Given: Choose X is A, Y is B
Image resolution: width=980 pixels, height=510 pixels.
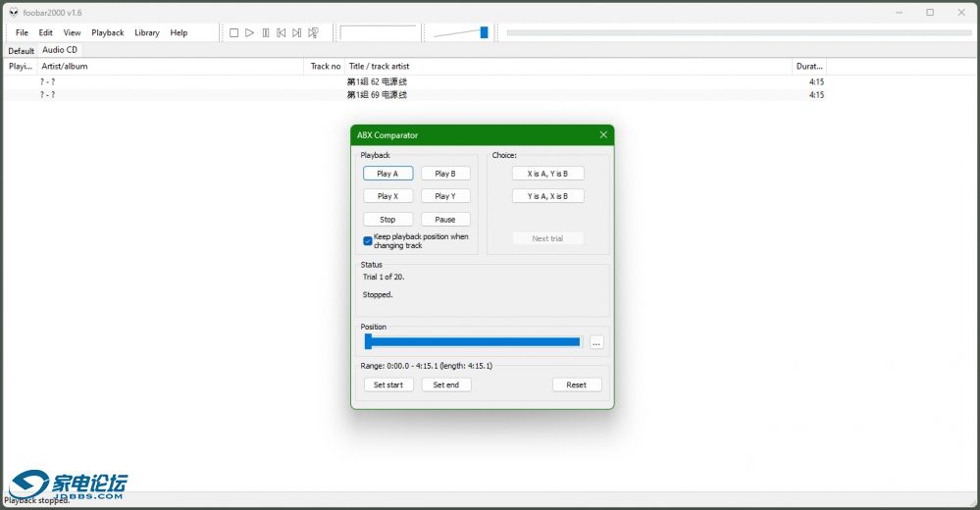Looking at the screenshot, I should (x=547, y=174).
